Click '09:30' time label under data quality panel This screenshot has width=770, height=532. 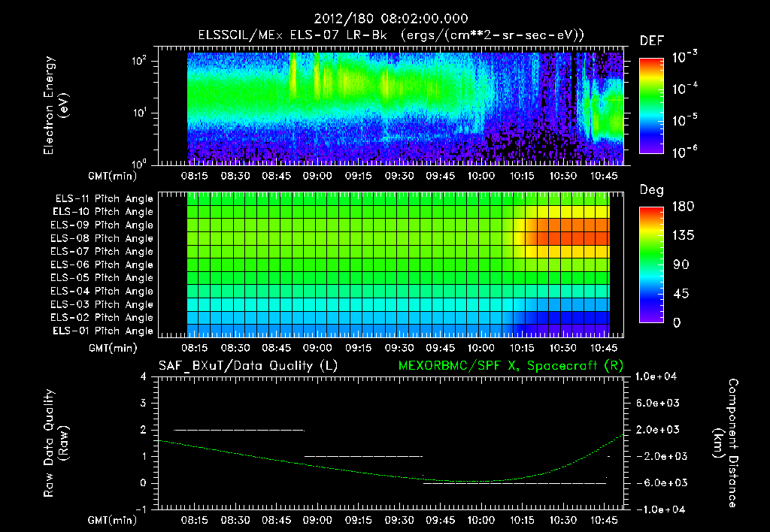point(399,520)
